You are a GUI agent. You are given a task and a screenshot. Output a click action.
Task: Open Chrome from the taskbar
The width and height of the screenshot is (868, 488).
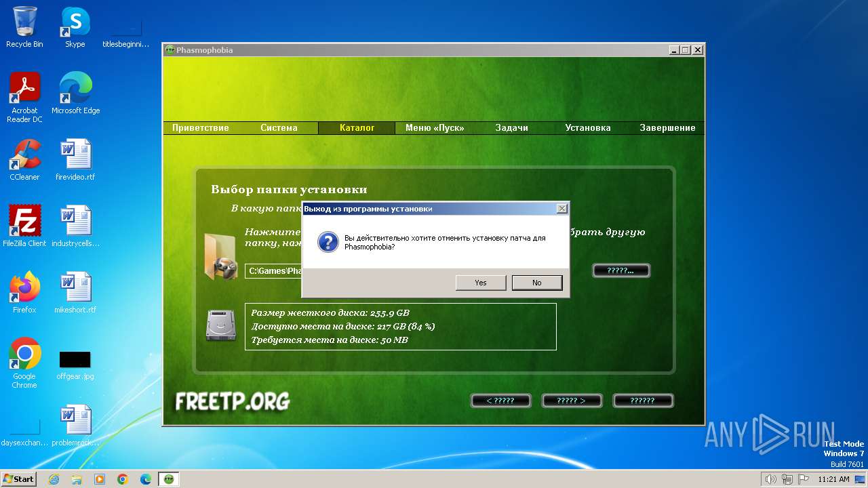(123, 479)
